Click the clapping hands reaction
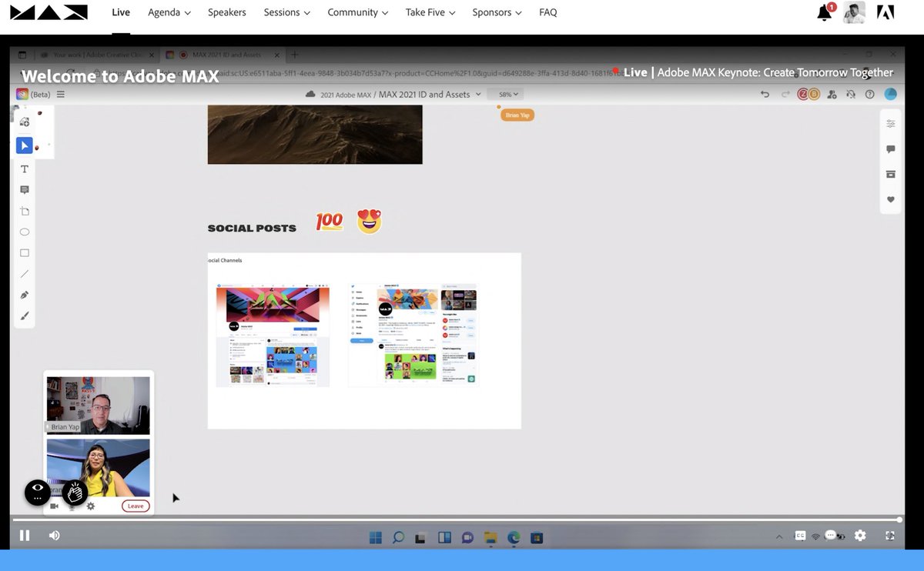Image resolution: width=924 pixels, height=571 pixels. click(75, 493)
